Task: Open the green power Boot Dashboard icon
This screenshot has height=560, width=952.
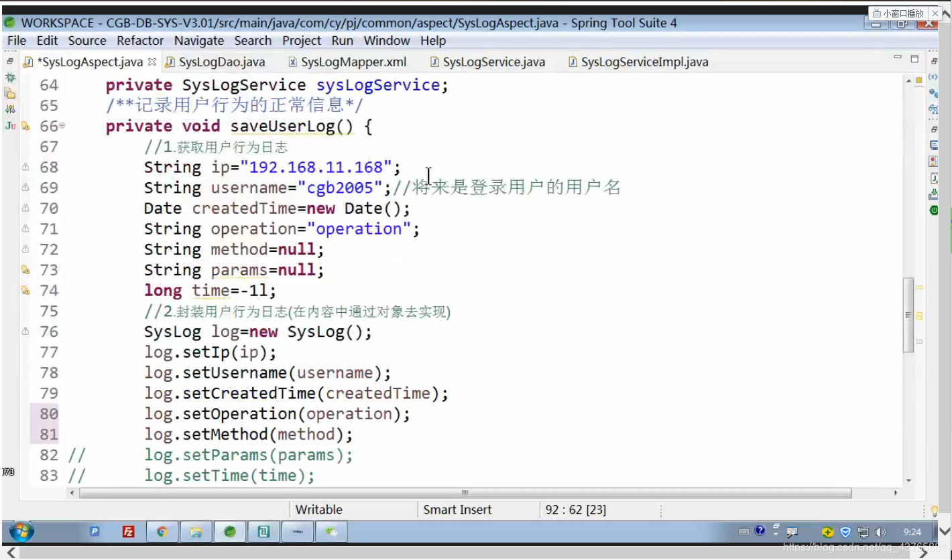Action: coord(933,210)
